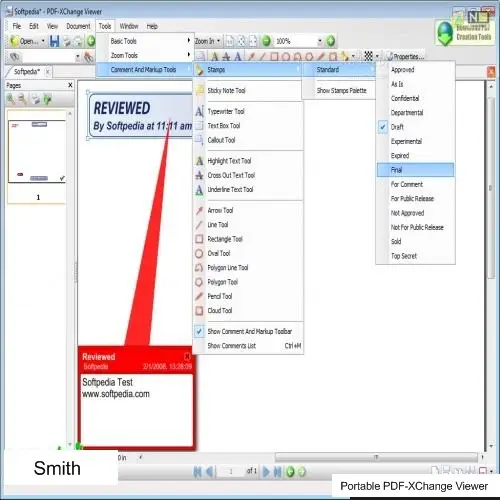The width and height of the screenshot is (500, 500).
Task: Pick the Arrow Tool icon
Action: pyautogui.click(x=199, y=210)
